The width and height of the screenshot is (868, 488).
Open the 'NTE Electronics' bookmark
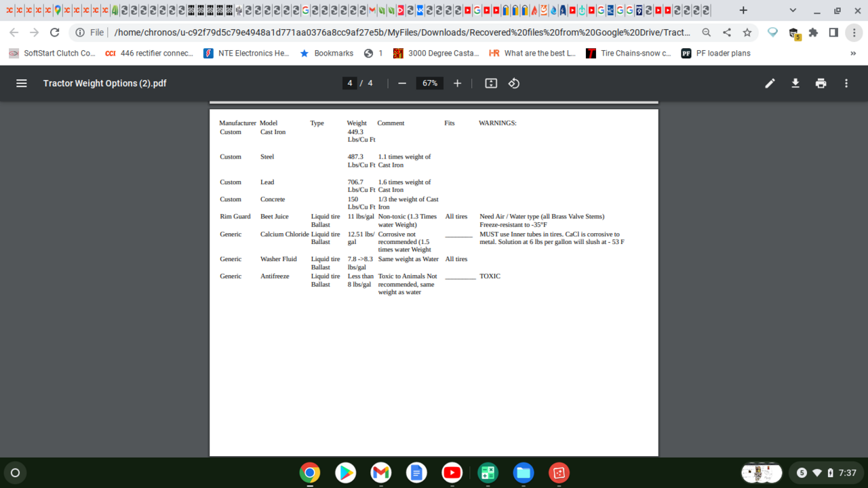pyautogui.click(x=246, y=54)
